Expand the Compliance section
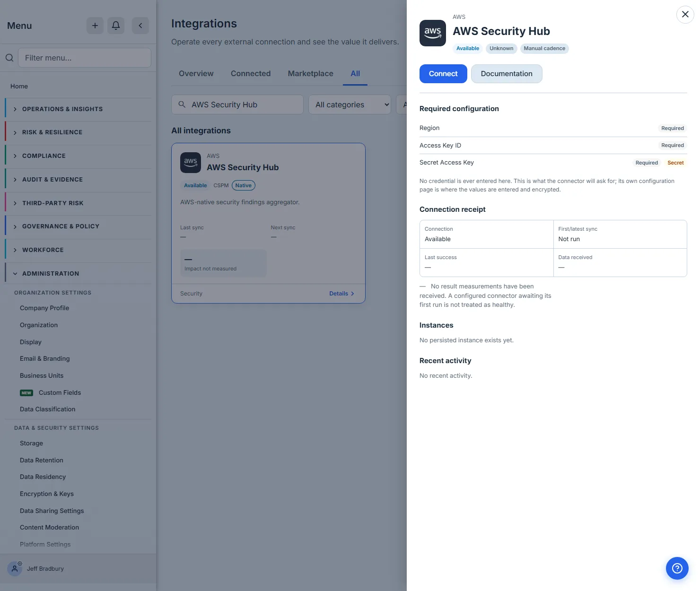 click(78, 156)
